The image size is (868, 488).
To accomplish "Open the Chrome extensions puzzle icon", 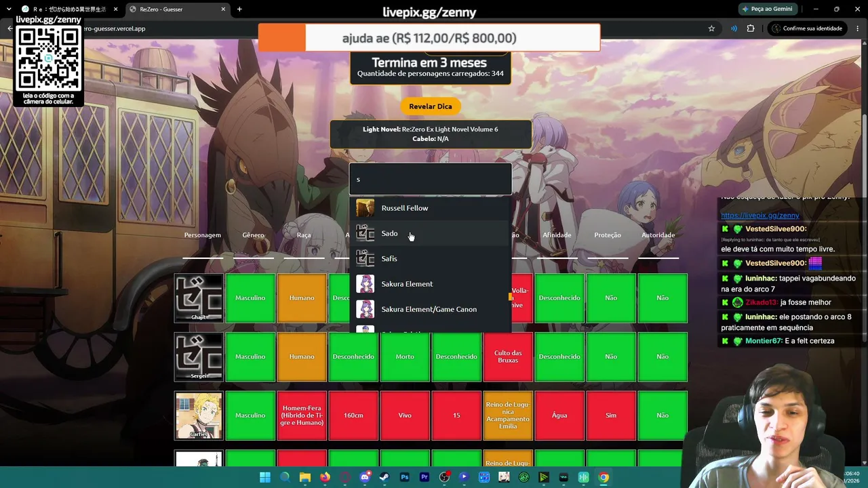I will pyautogui.click(x=751, y=28).
